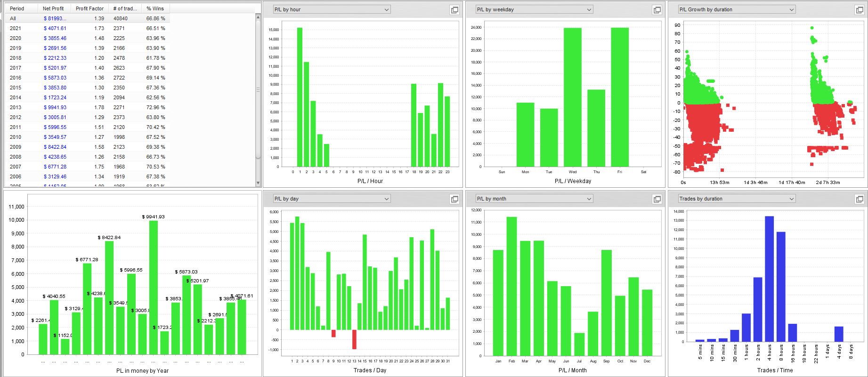Open P/L Growth by duration dropdown

click(x=737, y=9)
